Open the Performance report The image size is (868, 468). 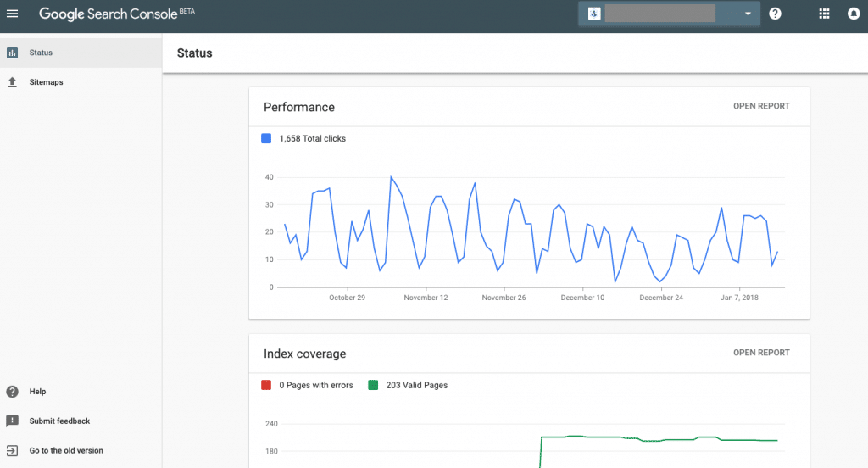pos(760,106)
